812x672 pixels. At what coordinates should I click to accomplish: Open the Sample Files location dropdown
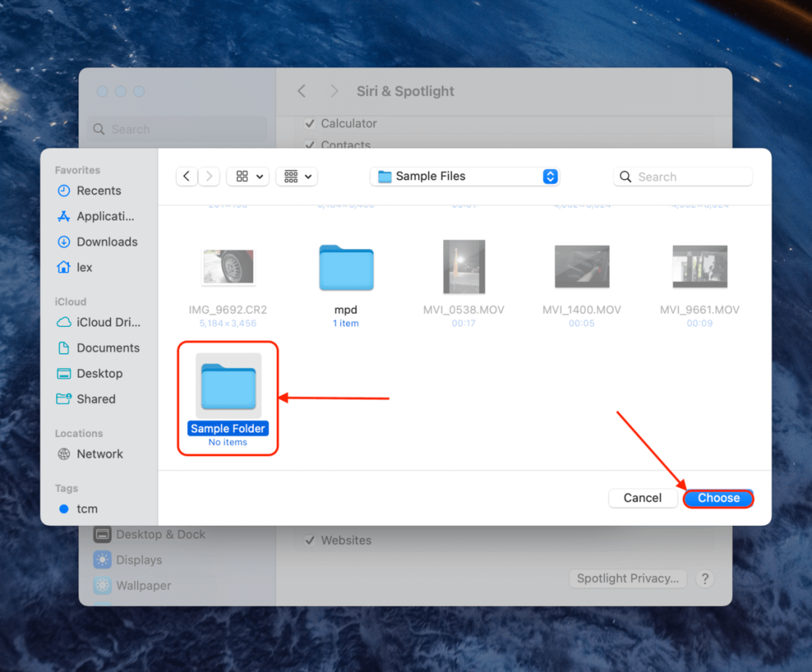(x=464, y=176)
